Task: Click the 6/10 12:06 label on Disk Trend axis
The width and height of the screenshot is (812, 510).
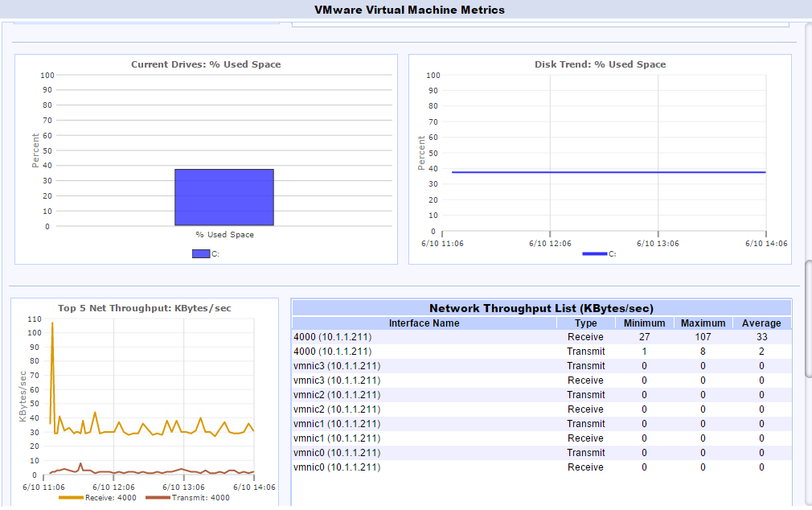Action: 550,244
